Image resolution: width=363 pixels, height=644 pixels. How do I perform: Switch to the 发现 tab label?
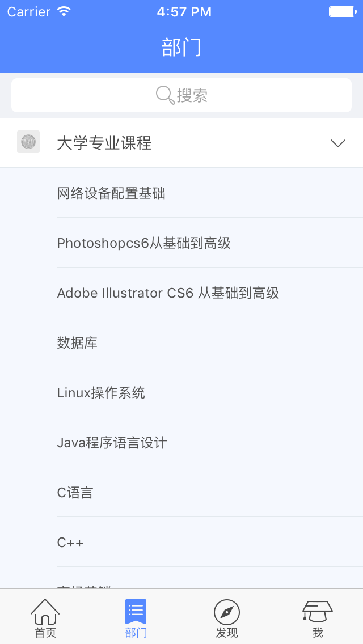coord(227,633)
